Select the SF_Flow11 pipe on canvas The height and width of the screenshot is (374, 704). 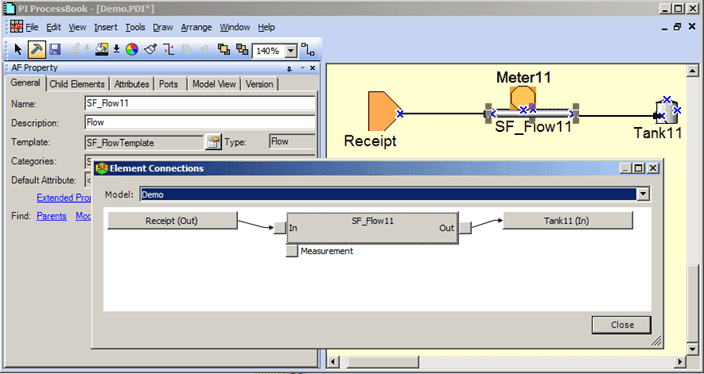532,114
